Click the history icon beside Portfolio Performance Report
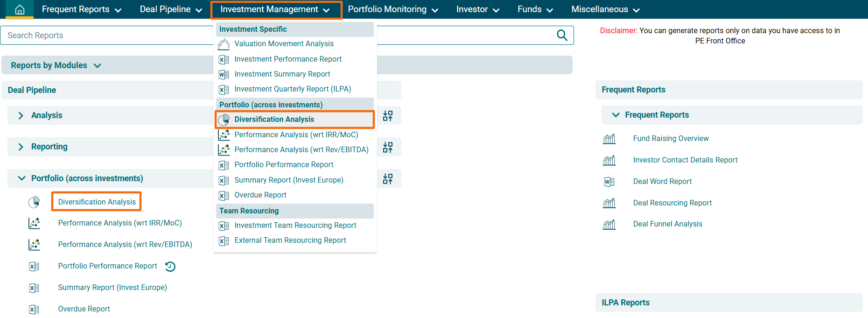Viewport: 868px width, 318px height. pos(170,267)
